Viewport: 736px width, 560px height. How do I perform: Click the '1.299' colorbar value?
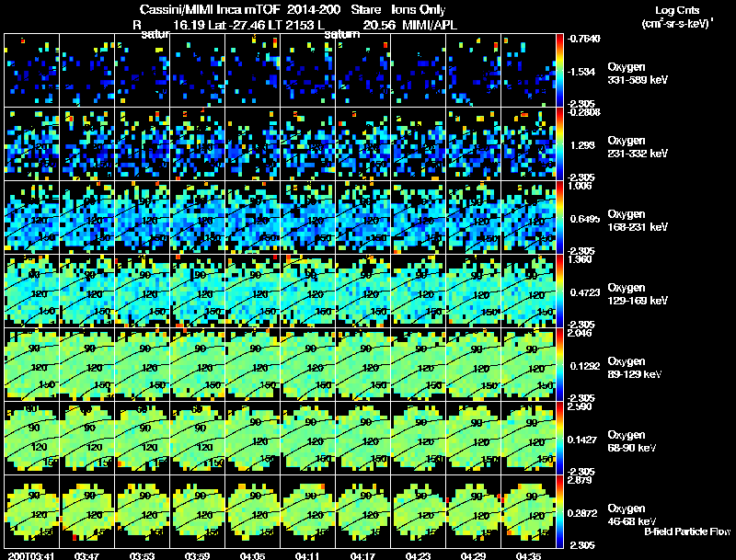pos(582,145)
